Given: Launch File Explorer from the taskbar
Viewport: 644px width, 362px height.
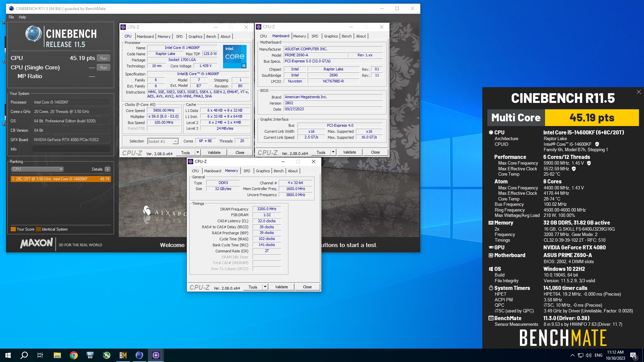Looking at the screenshot, I should coord(57,355).
